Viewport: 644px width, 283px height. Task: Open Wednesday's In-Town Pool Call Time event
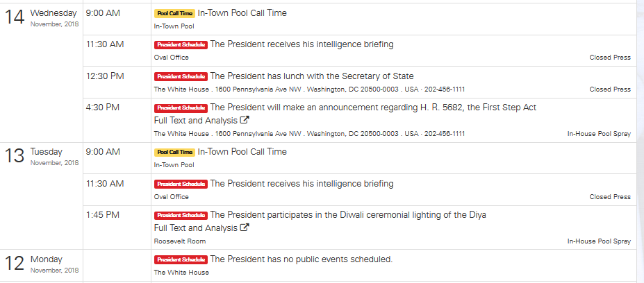click(242, 13)
